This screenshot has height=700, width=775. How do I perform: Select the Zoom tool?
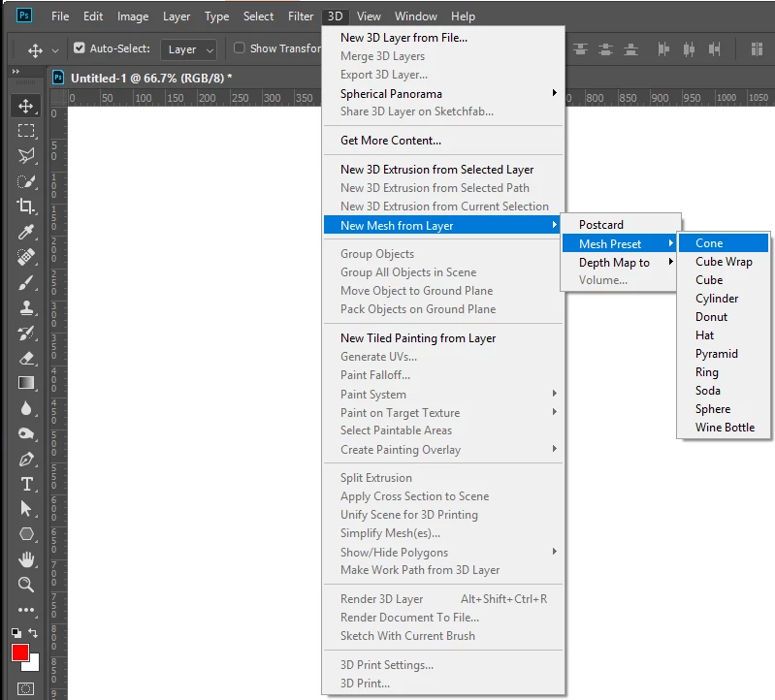point(25,585)
